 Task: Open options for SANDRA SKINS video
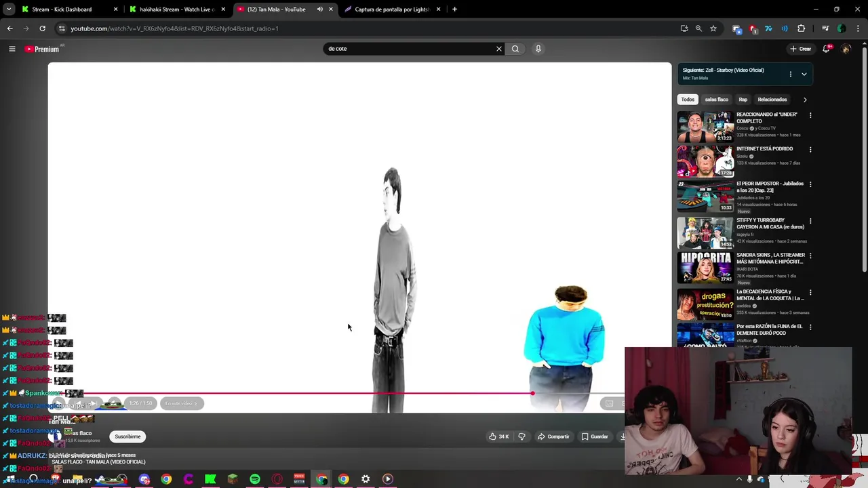(810, 256)
